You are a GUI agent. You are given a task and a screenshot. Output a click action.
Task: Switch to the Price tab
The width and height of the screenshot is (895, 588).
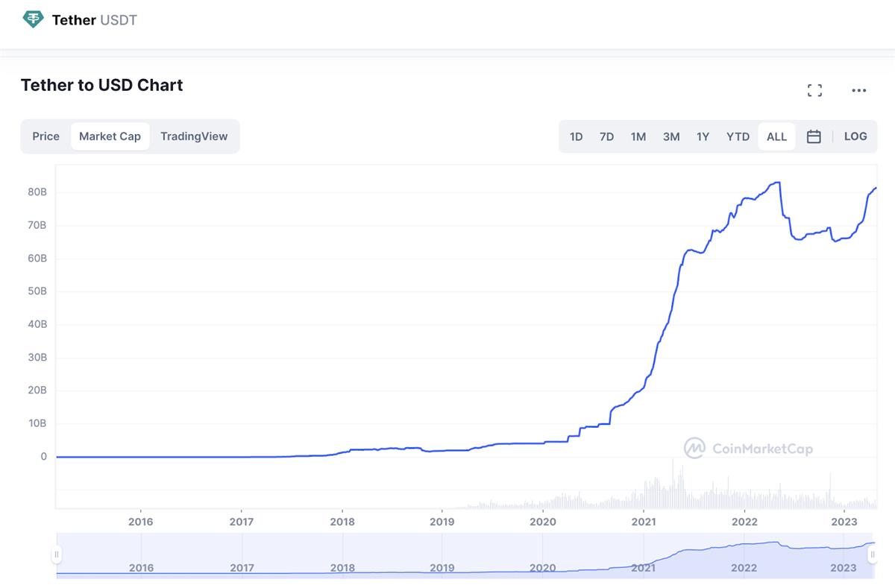click(x=45, y=136)
